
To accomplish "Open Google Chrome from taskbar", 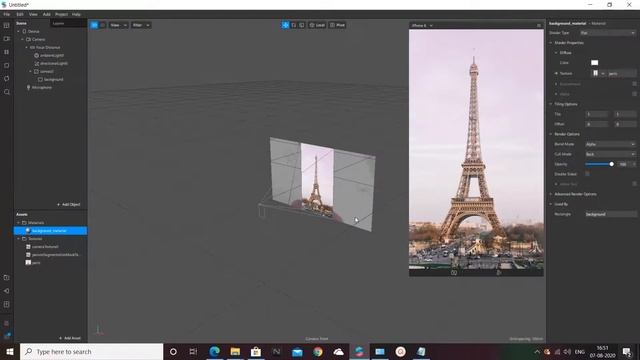I will [x=318, y=351].
